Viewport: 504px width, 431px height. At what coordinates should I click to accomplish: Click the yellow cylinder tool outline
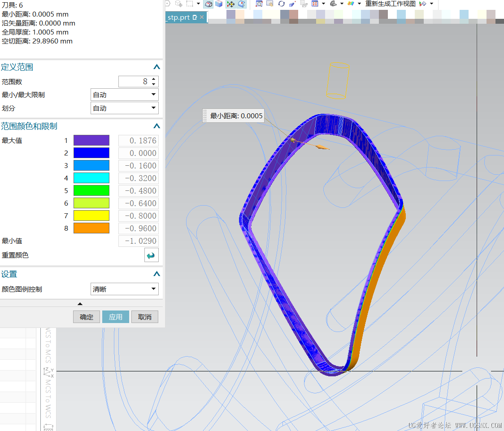(338, 81)
